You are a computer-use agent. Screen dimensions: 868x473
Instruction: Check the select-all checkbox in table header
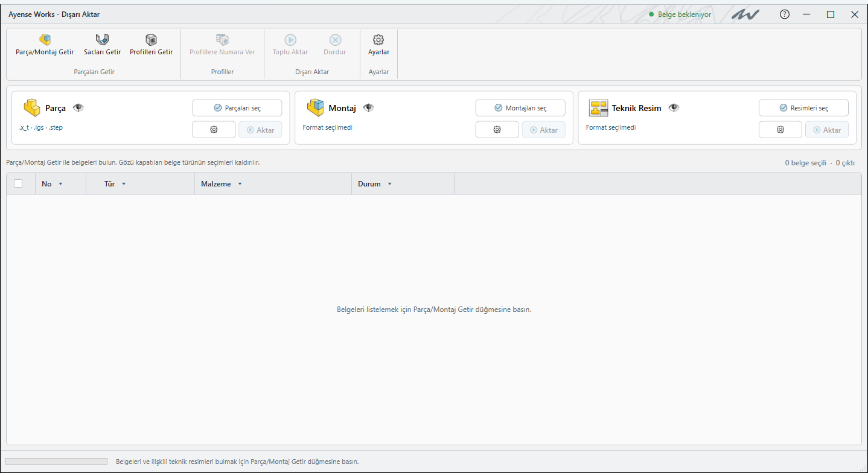click(18, 183)
